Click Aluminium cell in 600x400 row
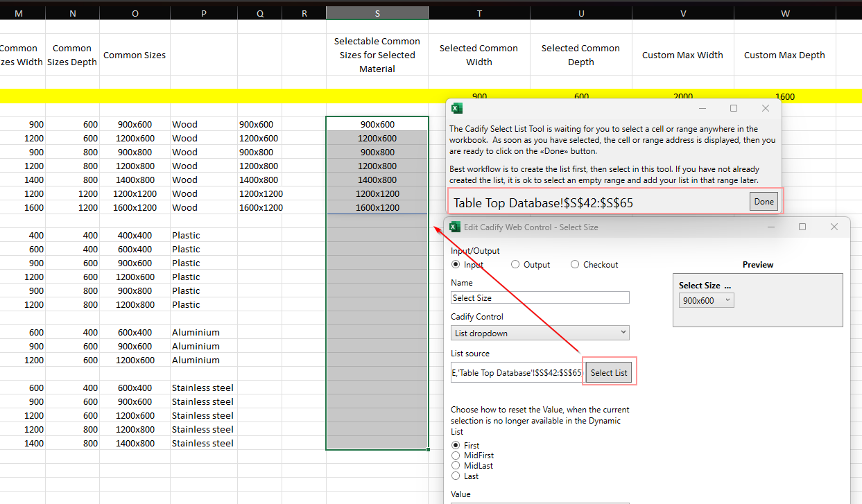Image resolution: width=862 pixels, height=504 pixels. click(204, 332)
